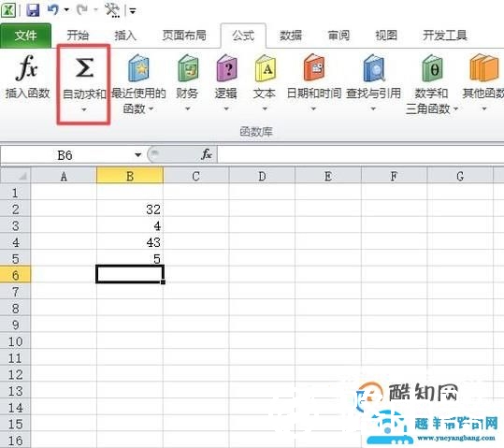
Task: Open the Logical (逻辑) functions icon
Action: coord(226,68)
